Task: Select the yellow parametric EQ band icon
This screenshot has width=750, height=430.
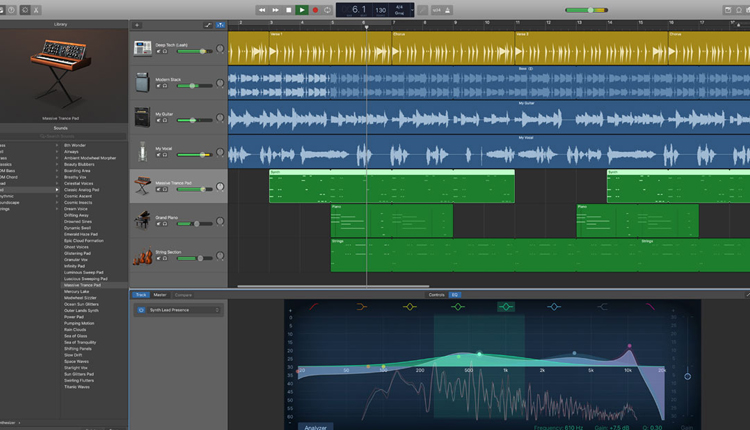Action: tap(409, 307)
